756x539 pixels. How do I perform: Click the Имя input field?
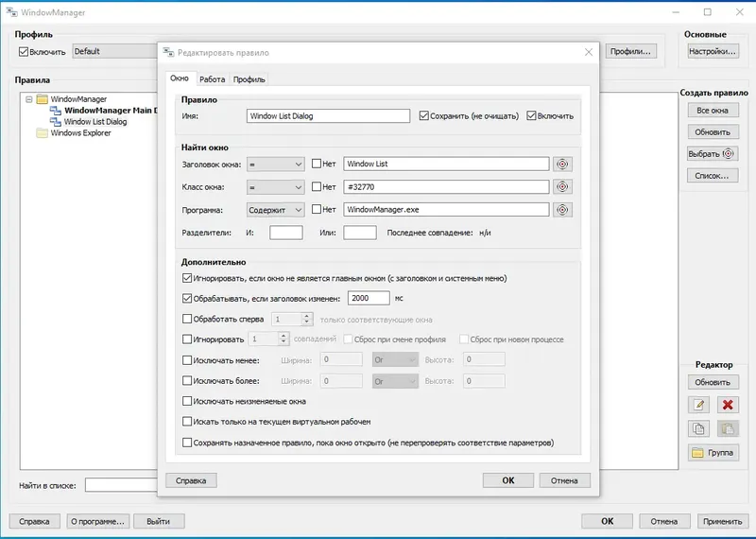tap(328, 115)
